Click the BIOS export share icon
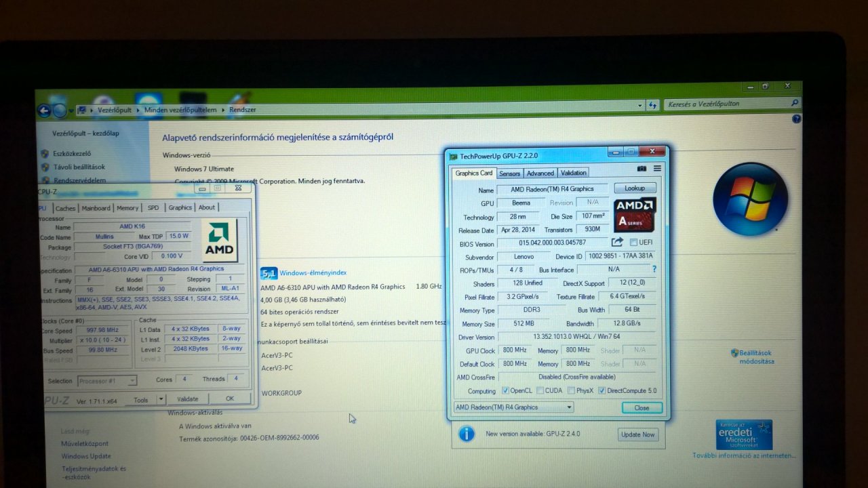The height and width of the screenshot is (488, 868). click(x=617, y=242)
